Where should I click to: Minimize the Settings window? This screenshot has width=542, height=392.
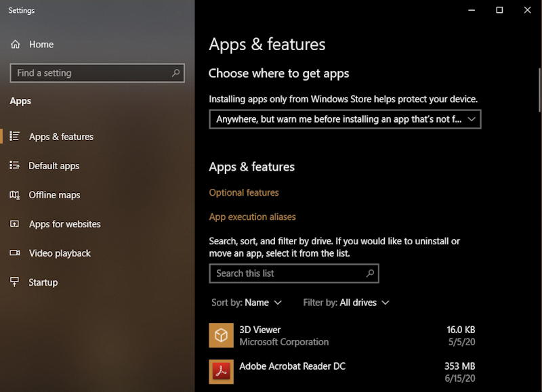[472, 10]
